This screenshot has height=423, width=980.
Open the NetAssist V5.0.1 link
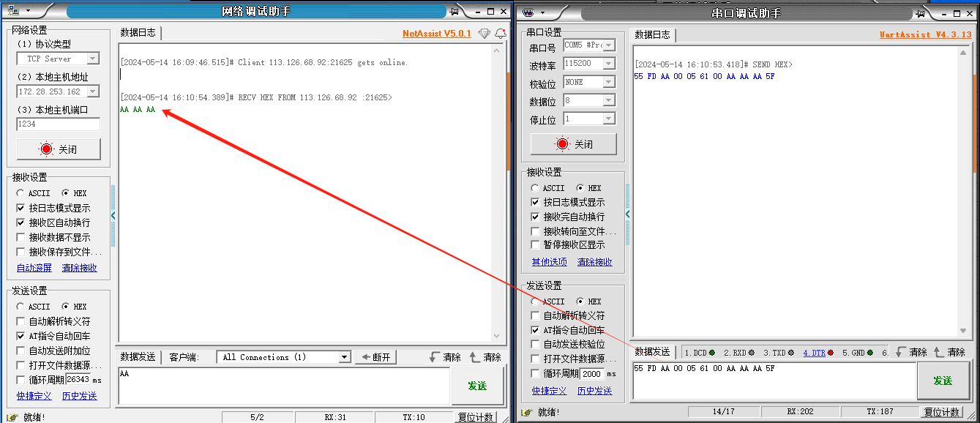[x=436, y=34]
